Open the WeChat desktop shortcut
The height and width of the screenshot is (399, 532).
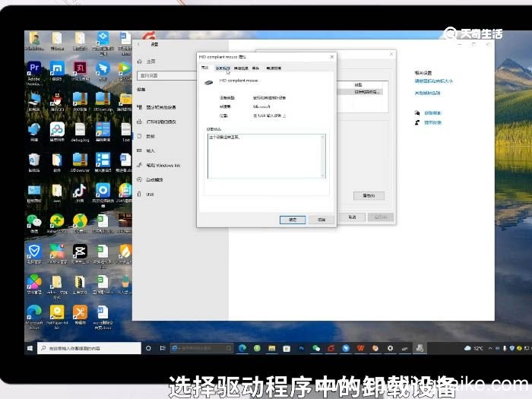[x=34, y=223]
